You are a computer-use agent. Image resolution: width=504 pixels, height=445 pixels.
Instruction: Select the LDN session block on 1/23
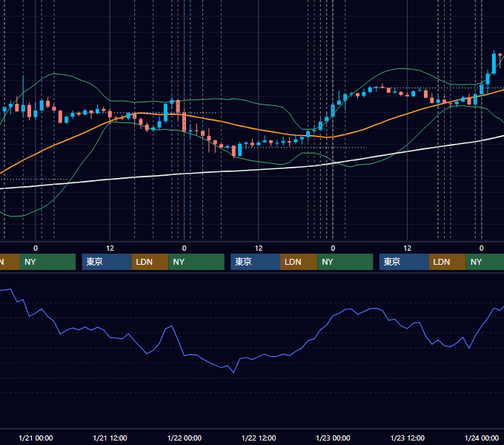click(x=448, y=262)
